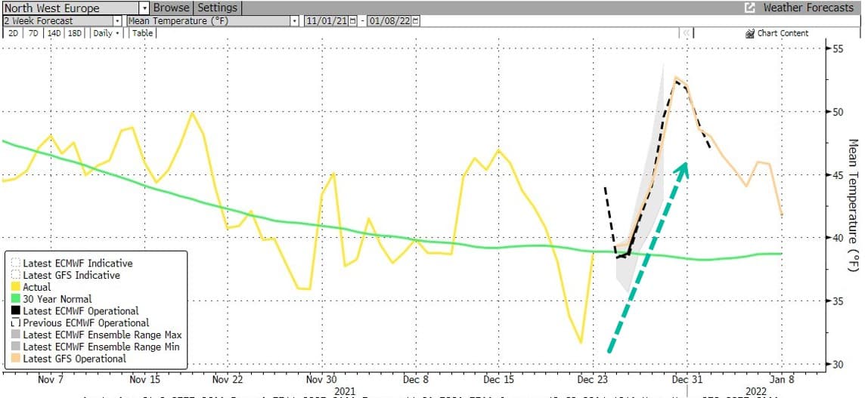Click the yellow Actual legend swatch
The width and height of the screenshot is (868, 398).
click(15, 287)
